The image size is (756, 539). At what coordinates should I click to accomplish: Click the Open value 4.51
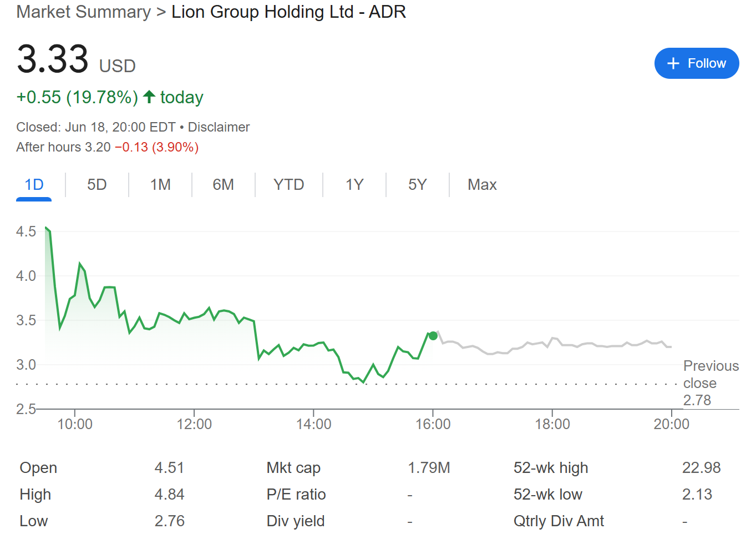169,468
